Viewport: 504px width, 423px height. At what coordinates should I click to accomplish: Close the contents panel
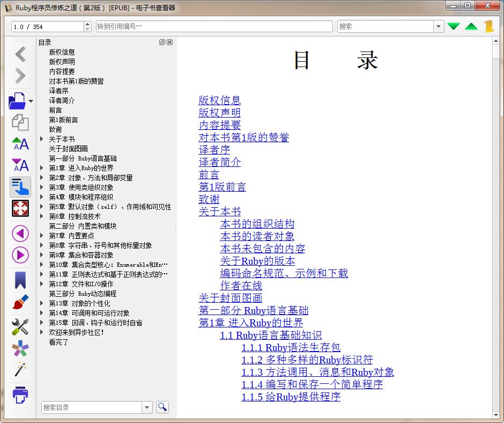coord(170,42)
